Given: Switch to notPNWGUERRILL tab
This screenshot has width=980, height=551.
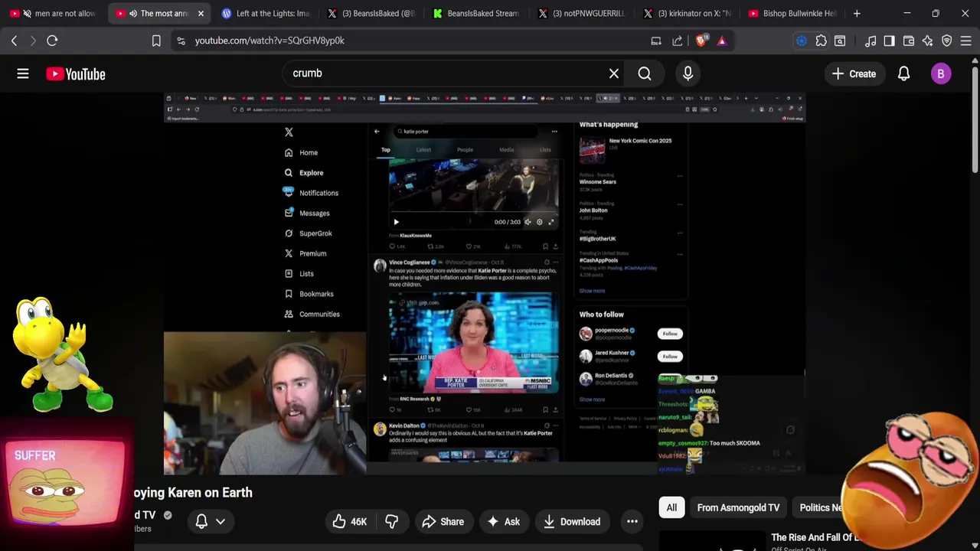Looking at the screenshot, I should pyautogui.click(x=582, y=13).
